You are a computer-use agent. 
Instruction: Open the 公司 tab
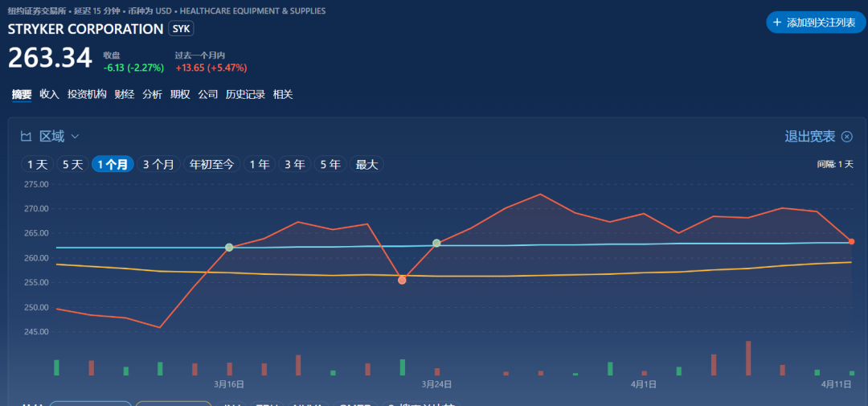click(x=207, y=94)
